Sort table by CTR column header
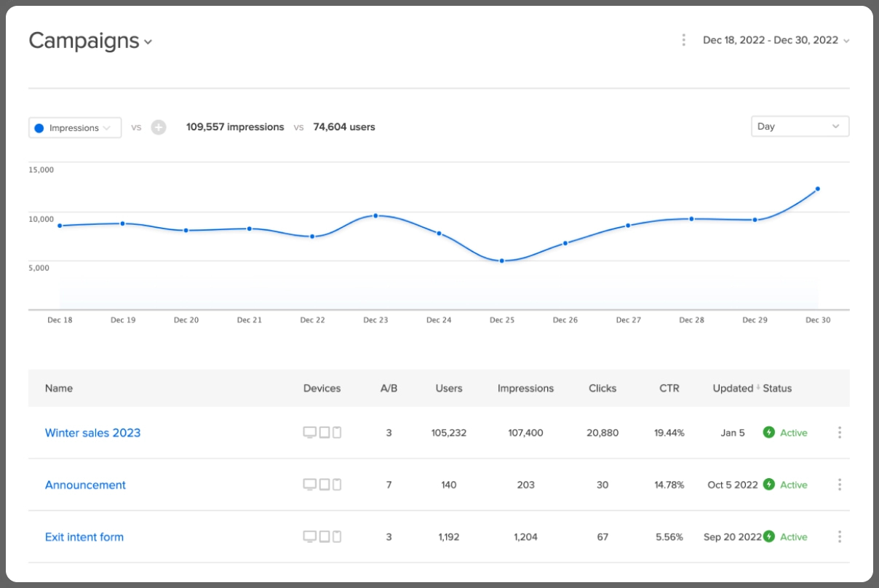Viewport: 879px width, 588px height. tap(669, 389)
